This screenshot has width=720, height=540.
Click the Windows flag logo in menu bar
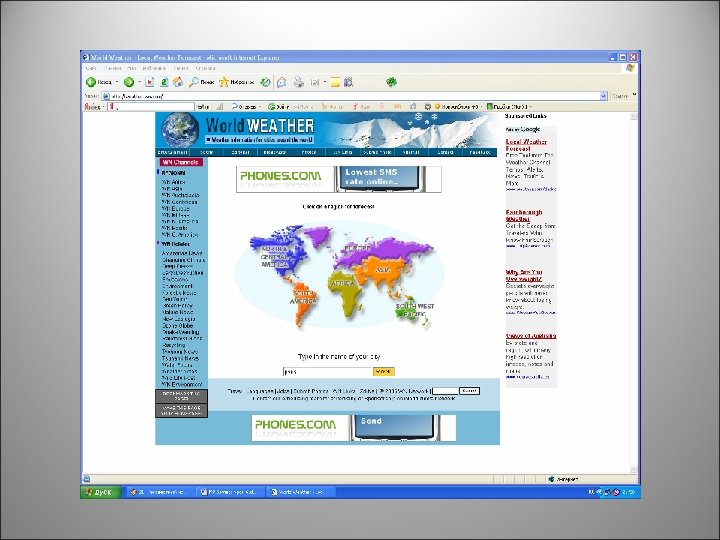630,68
